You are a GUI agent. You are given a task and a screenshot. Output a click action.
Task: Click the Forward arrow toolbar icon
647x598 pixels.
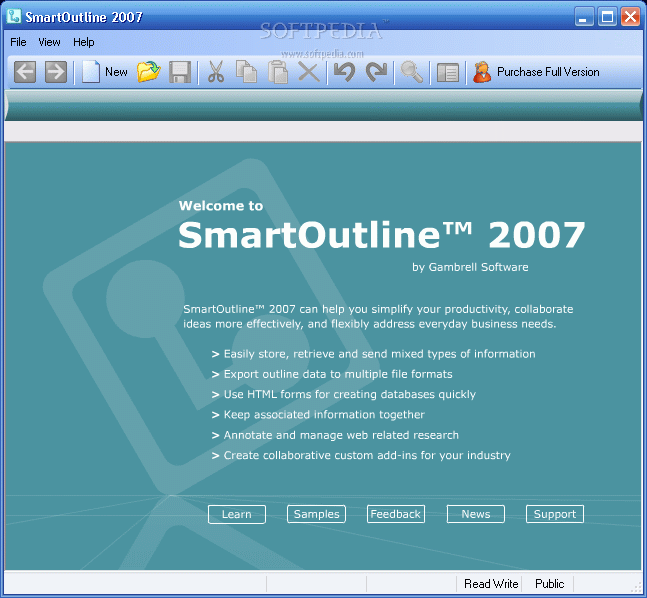pos(56,72)
